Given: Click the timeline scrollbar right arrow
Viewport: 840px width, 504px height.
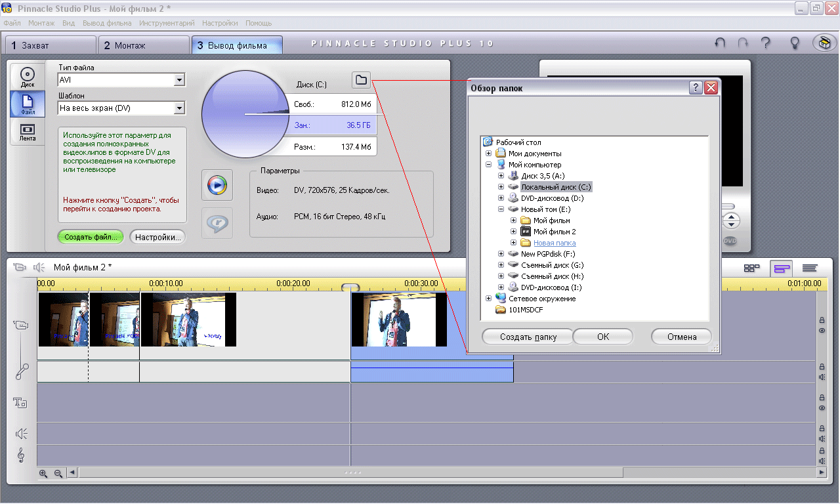Looking at the screenshot, I should (821, 472).
